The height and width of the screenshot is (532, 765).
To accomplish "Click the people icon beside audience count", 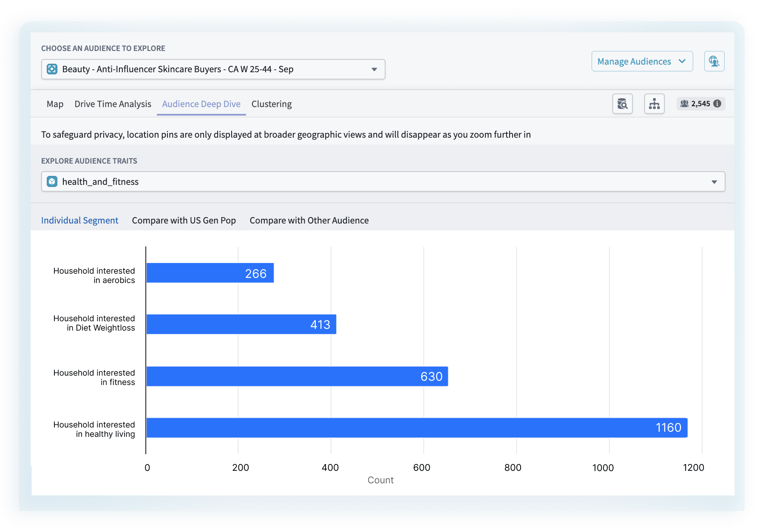I will point(684,104).
